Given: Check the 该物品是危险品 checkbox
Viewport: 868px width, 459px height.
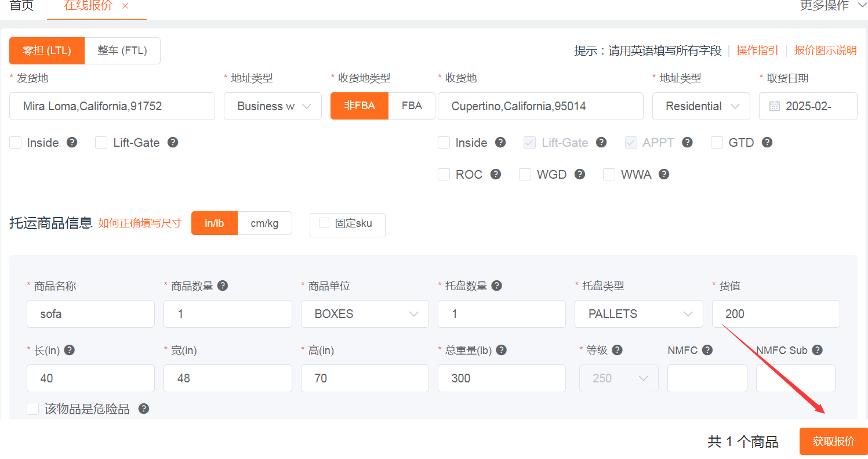Looking at the screenshot, I should tap(33, 409).
